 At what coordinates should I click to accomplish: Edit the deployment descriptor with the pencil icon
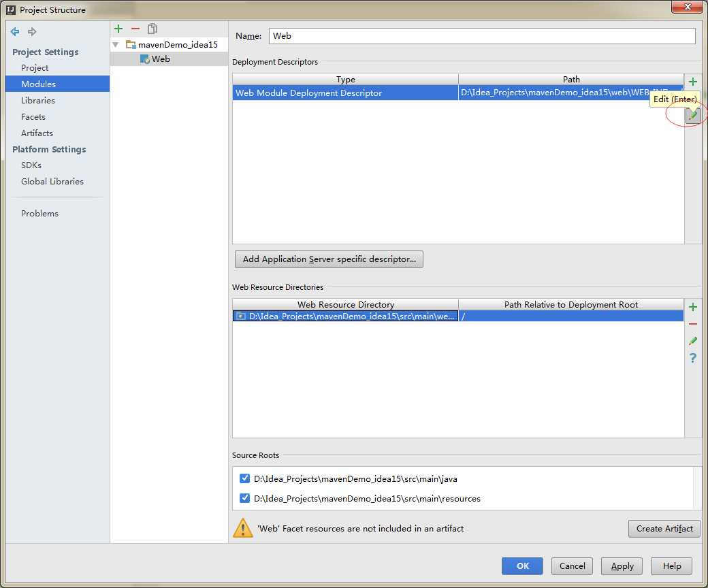[692, 116]
